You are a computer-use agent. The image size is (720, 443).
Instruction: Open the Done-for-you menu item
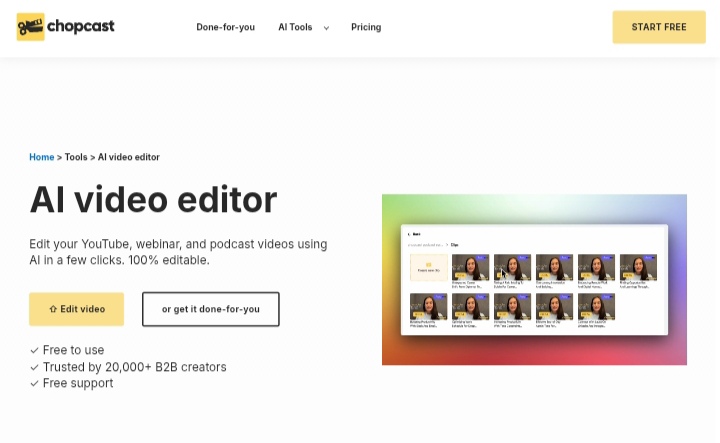coord(225,27)
